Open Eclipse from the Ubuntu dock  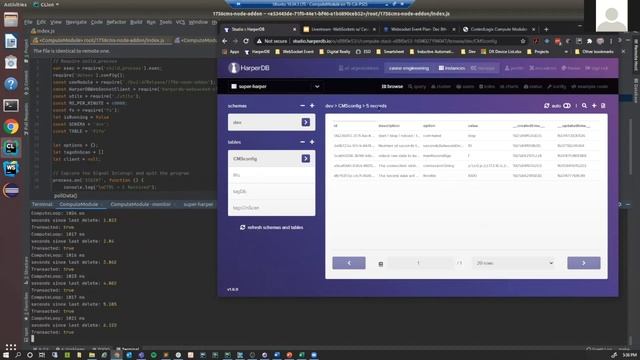(x=11, y=191)
